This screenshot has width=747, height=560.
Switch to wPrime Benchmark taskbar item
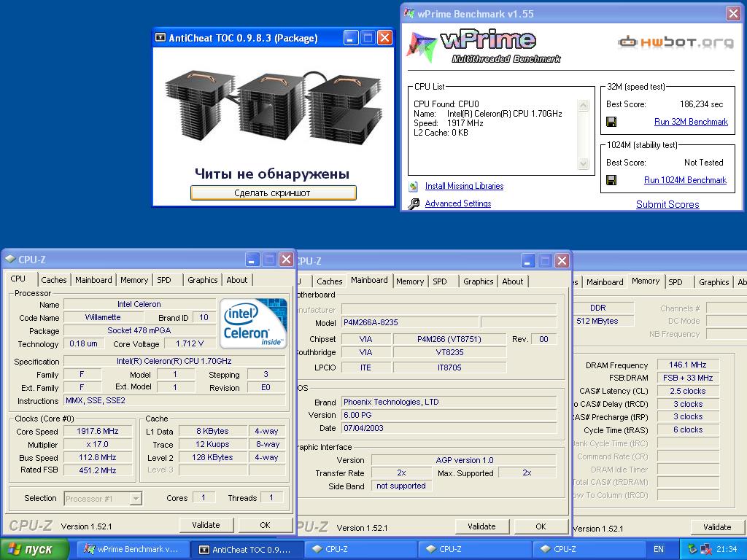click(x=132, y=549)
